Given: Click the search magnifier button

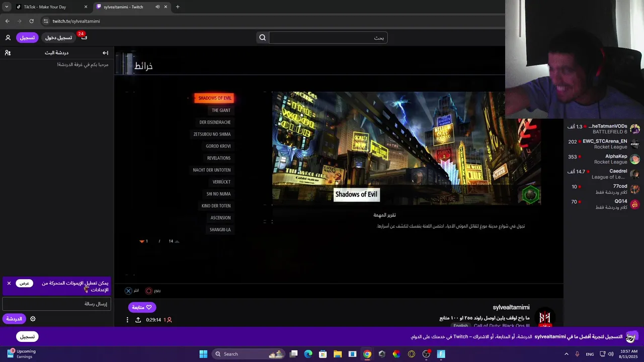Looking at the screenshot, I should coord(262,38).
